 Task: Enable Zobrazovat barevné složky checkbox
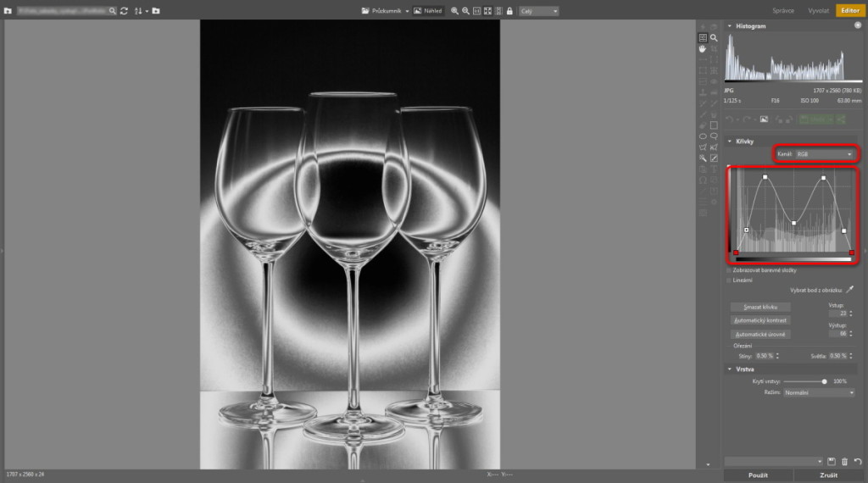pyautogui.click(x=729, y=270)
